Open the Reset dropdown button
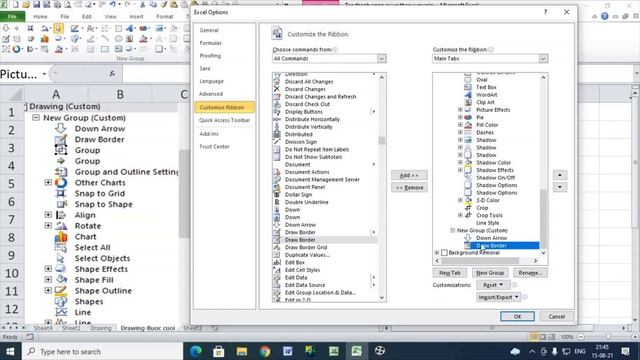Screen dimensions: 640x360 (x=493, y=285)
